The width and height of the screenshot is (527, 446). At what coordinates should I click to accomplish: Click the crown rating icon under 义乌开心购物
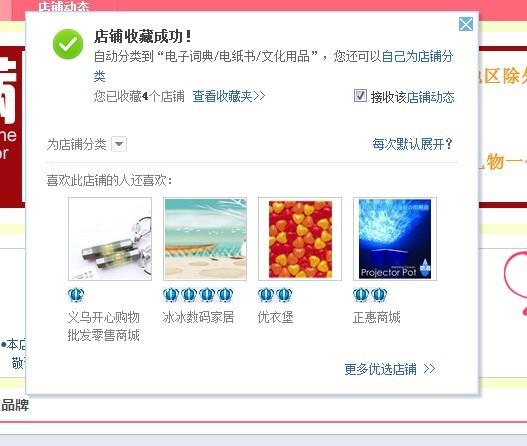point(76,295)
